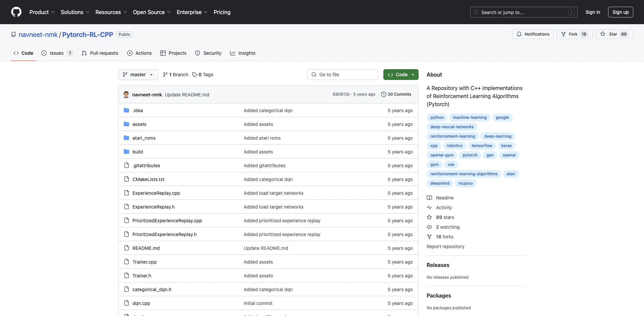Click the Report repository link
The height and width of the screenshot is (316, 644).
[x=445, y=246]
